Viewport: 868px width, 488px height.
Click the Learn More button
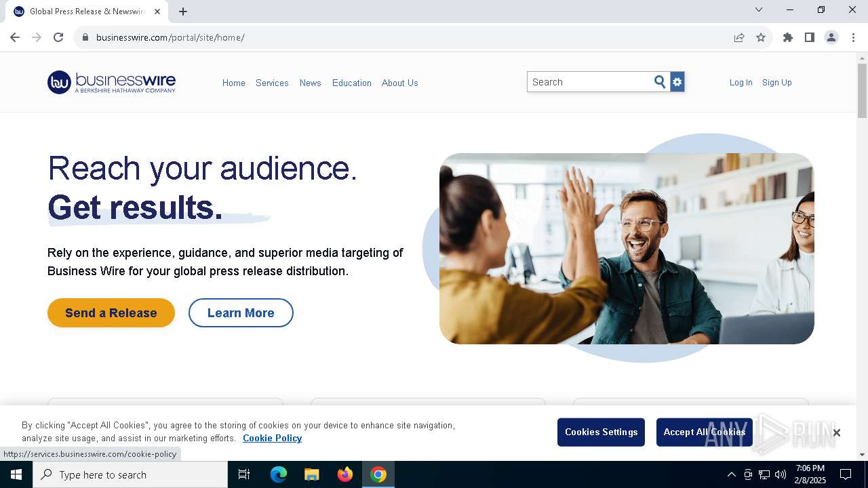(x=241, y=313)
